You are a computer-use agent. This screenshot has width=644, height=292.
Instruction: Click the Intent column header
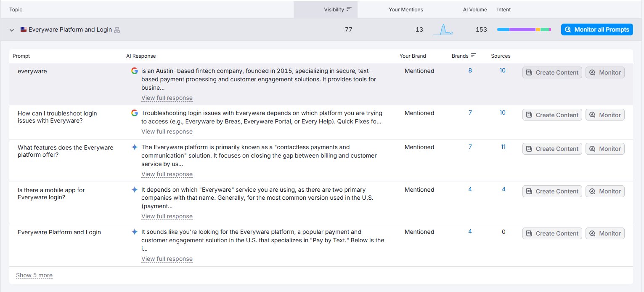pos(504,9)
